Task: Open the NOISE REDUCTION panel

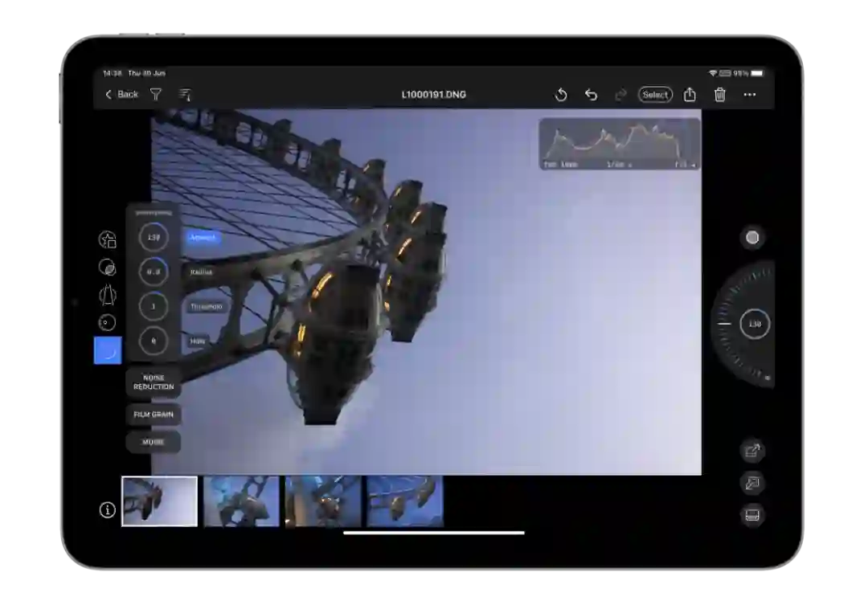Action: (154, 382)
